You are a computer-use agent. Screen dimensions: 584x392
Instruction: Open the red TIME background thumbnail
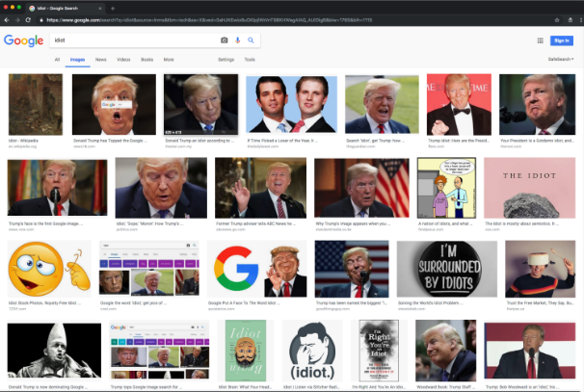(x=459, y=104)
